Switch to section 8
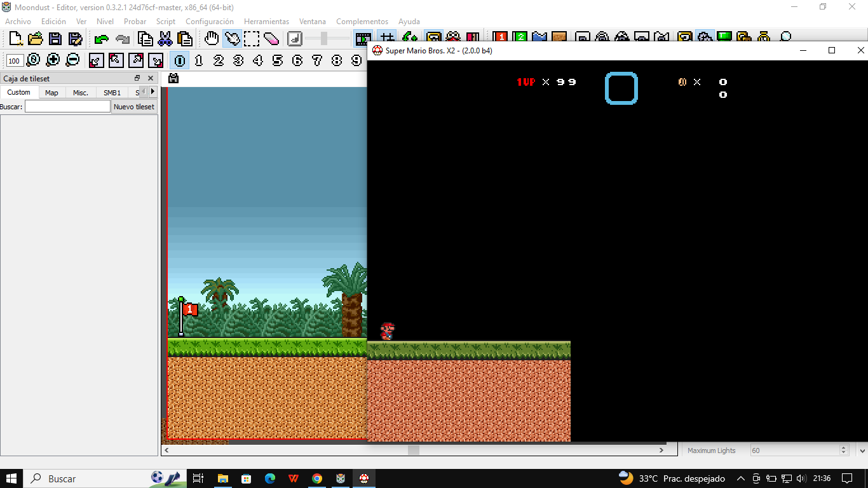Screen dimensions: 868x488 point(337,60)
